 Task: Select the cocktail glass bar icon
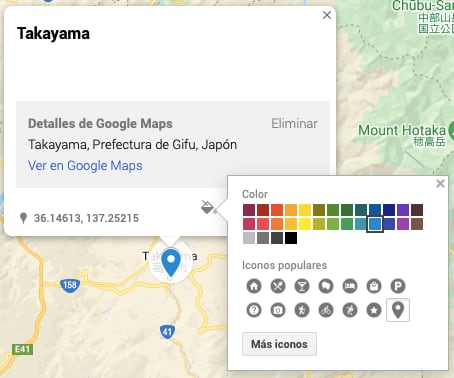tap(302, 286)
